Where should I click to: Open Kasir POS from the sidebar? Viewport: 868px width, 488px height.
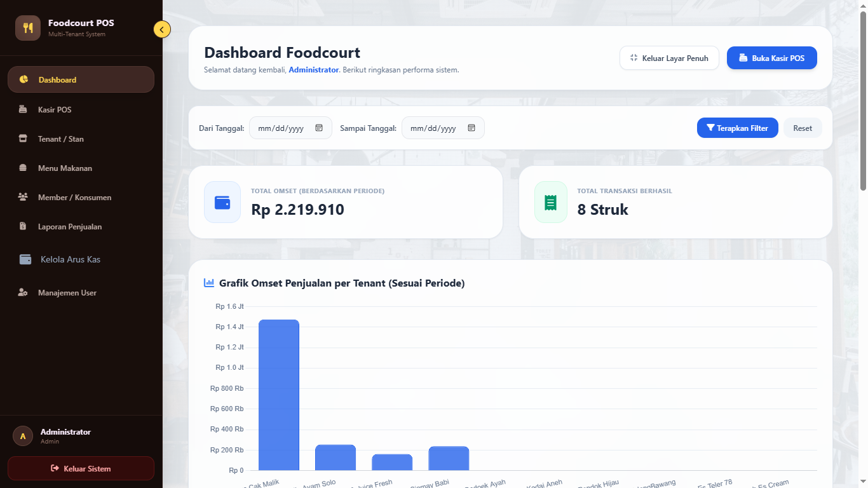click(x=81, y=109)
